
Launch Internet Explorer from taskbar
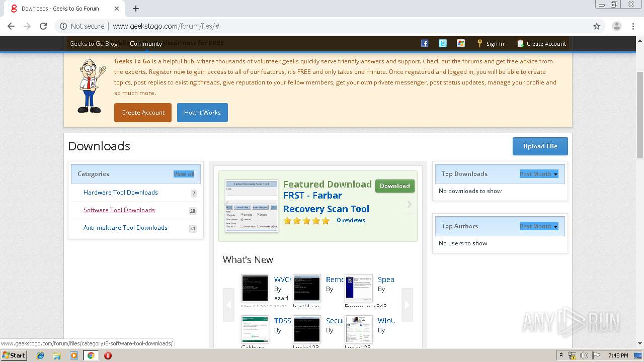pos(40,355)
